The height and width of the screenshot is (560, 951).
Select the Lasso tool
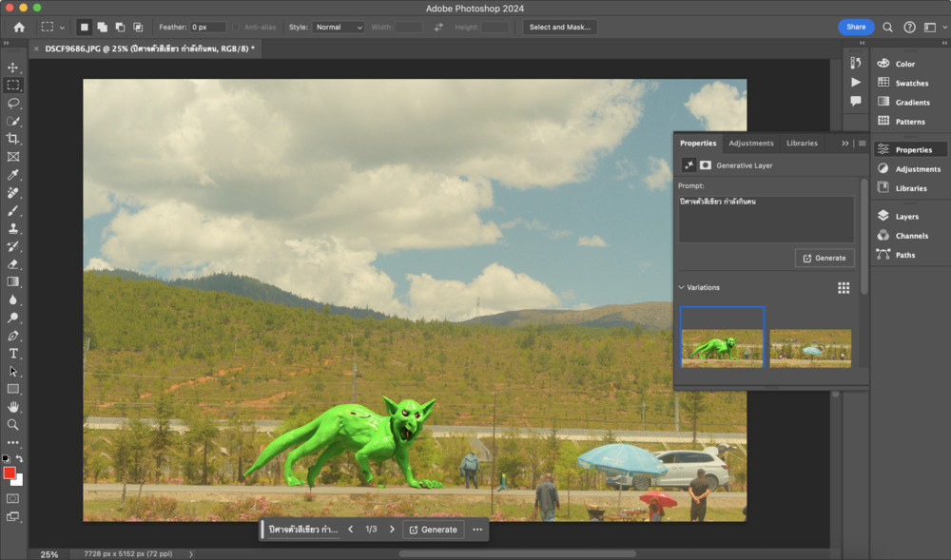point(13,103)
